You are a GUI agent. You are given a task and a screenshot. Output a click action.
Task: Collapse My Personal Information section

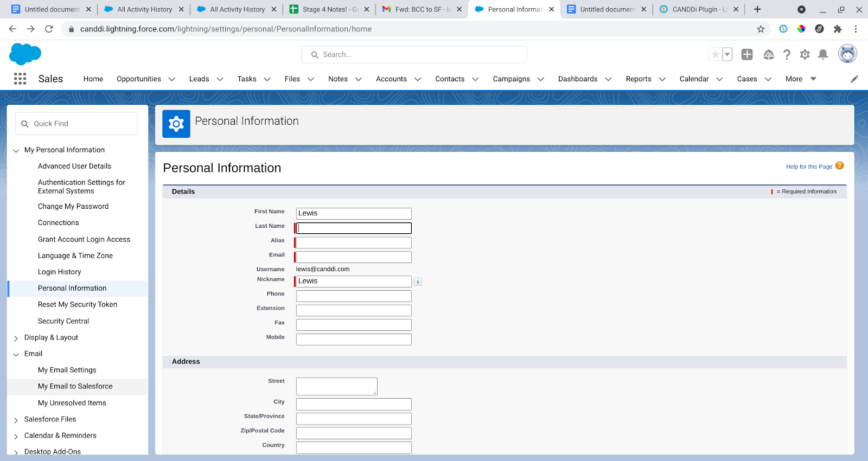16,151
